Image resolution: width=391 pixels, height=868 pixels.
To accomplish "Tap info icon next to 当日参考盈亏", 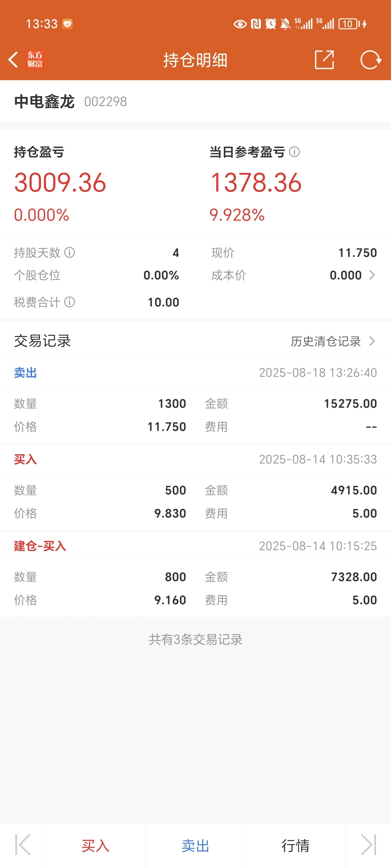I will [x=294, y=152].
